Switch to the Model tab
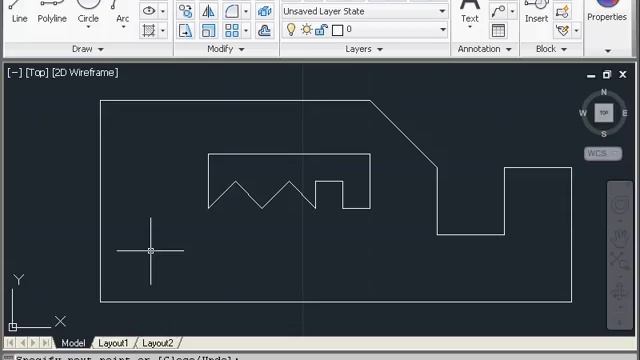This screenshot has height=360, width=640. (x=73, y=343)
